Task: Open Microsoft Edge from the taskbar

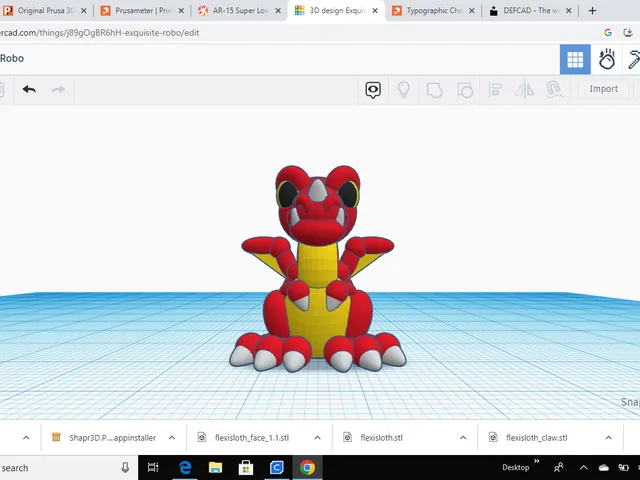Action: 185,468
